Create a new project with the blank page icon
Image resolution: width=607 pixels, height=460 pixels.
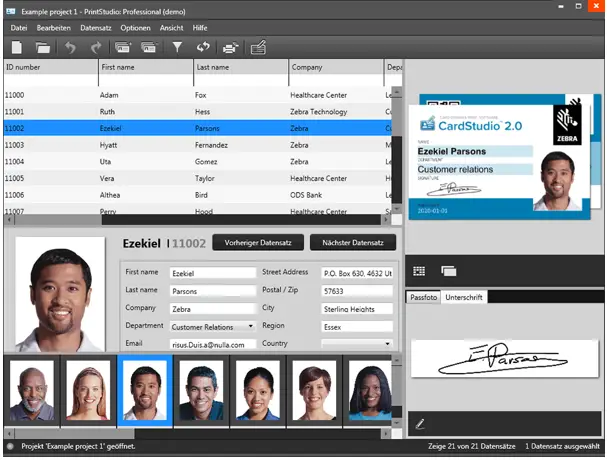click(x=17, y=48)
